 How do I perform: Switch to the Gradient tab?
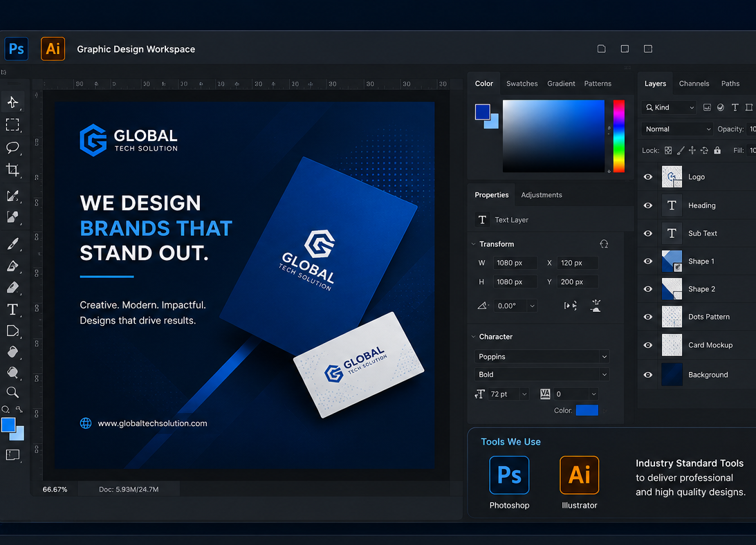click(561, 84)
